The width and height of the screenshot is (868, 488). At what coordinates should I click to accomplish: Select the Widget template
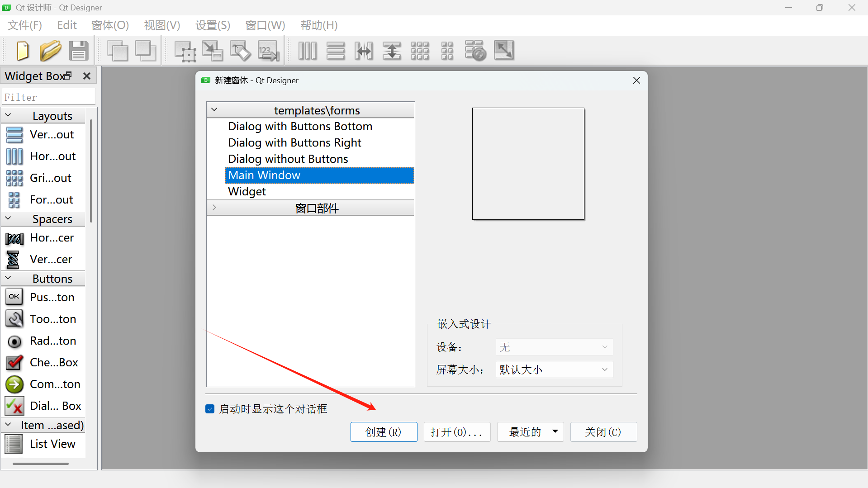[x=320, y=191]
